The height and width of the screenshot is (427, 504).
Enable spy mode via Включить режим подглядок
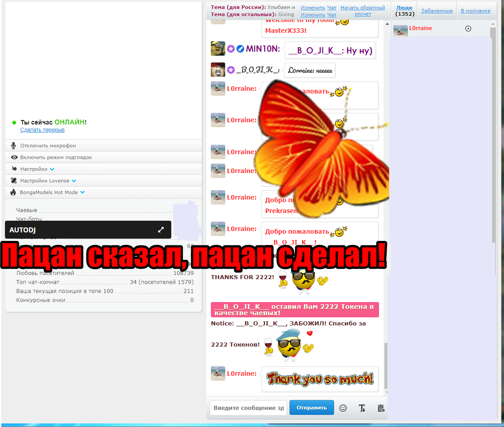click(56, 157)
